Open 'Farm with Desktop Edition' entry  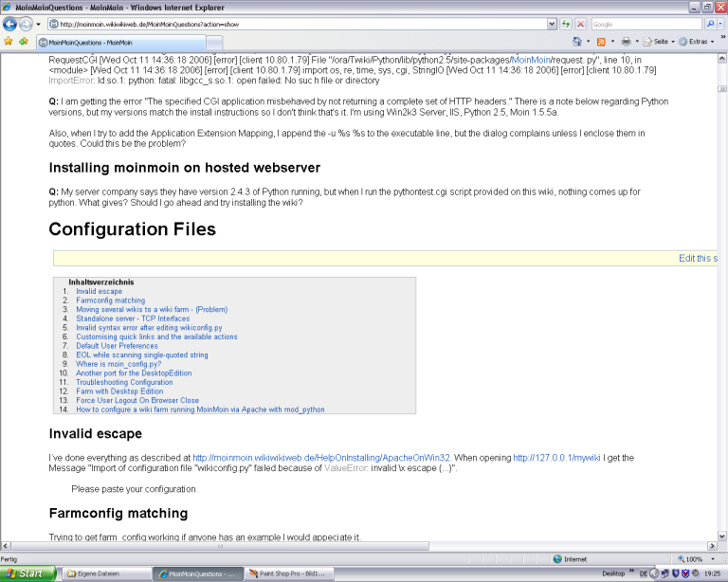(x=119, y=391)
